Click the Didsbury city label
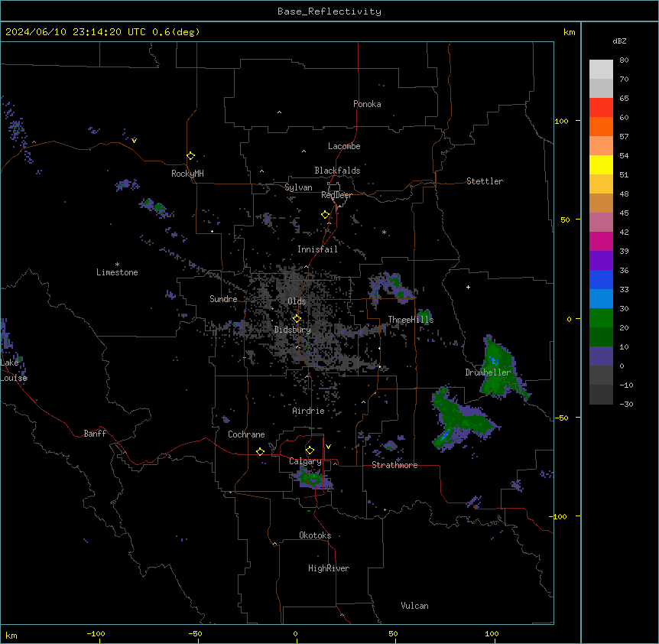This screenshot has height=644, width=659. click(293, 330)
